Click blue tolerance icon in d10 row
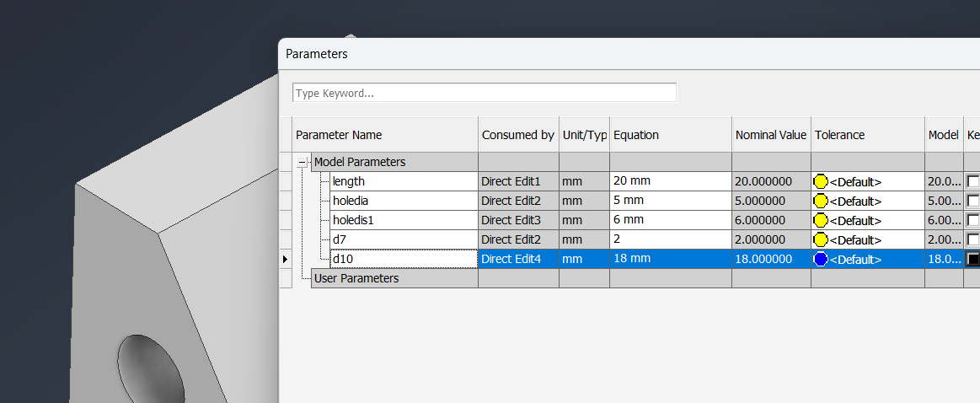 point(821,259)
